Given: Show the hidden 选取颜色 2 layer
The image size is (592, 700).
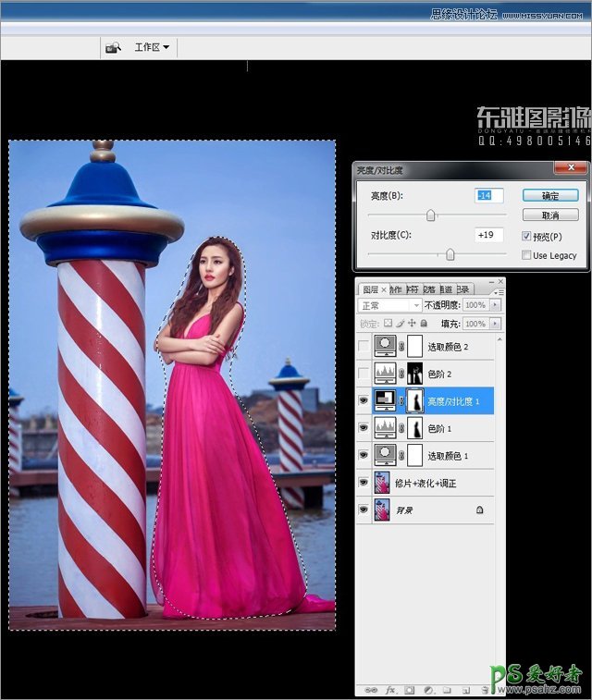Looking at the screenshot, I should [364, 347].
